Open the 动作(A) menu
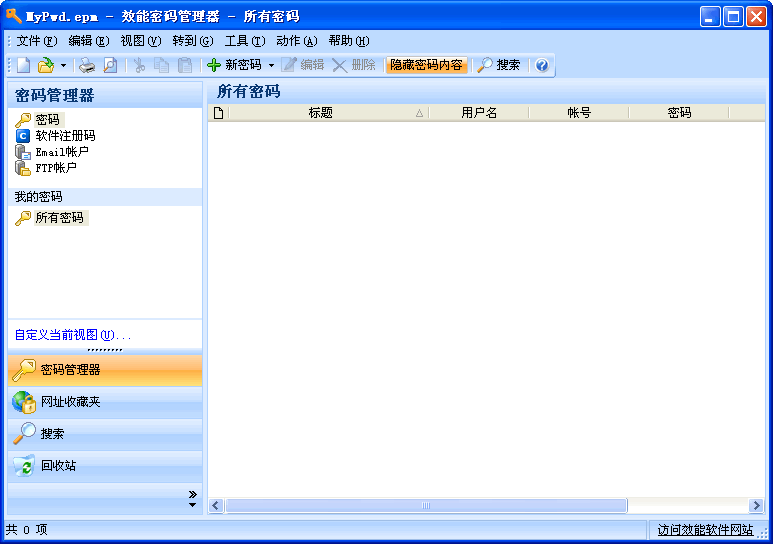Screen dimensions: 773x544 click(x=297, y=41)
